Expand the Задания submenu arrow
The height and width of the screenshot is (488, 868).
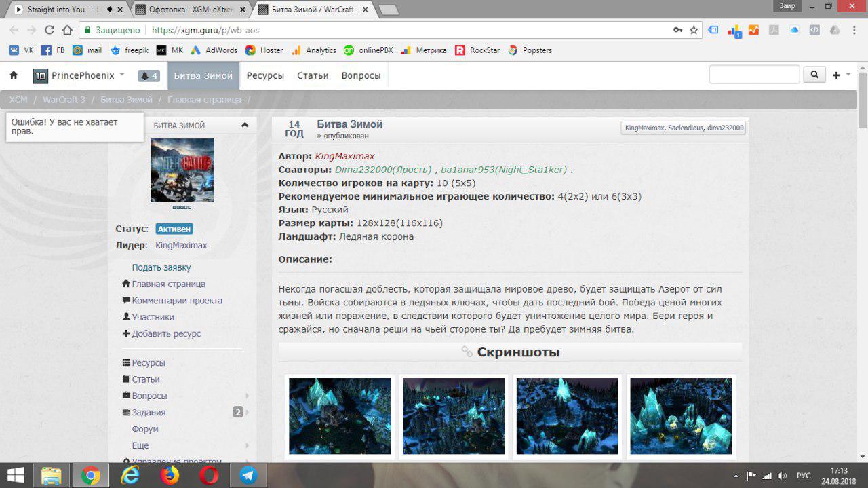tap(247, 412)
